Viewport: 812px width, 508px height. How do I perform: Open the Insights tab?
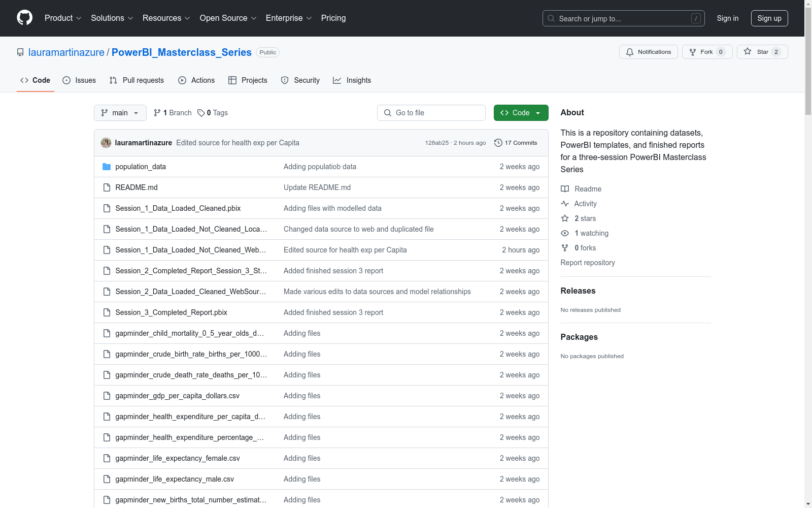(x=352, y=80)
